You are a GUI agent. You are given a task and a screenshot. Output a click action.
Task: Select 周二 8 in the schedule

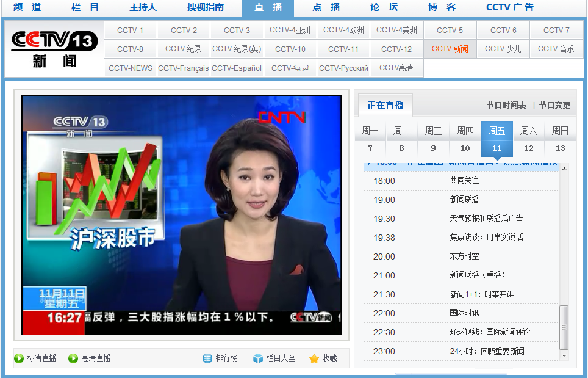(x=401, y=139)
